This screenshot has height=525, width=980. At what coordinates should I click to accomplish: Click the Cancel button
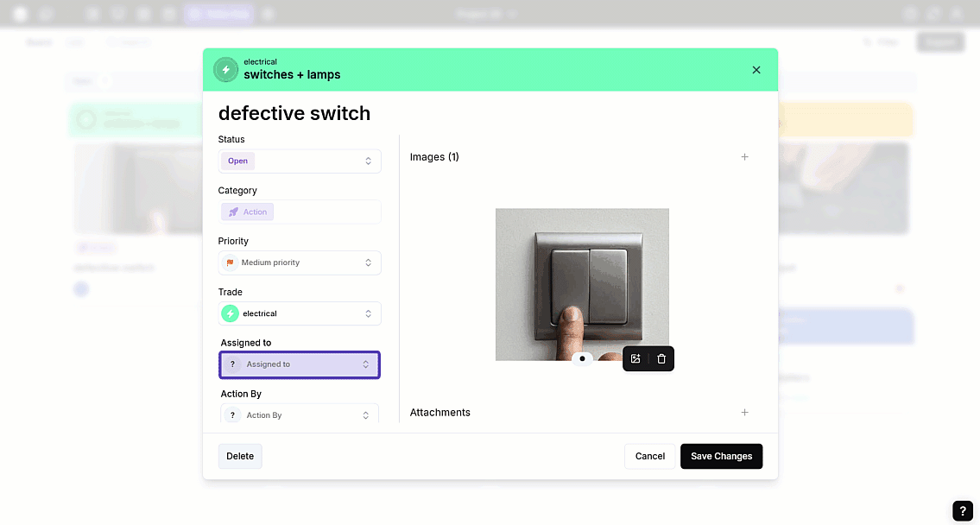(650, 456)
